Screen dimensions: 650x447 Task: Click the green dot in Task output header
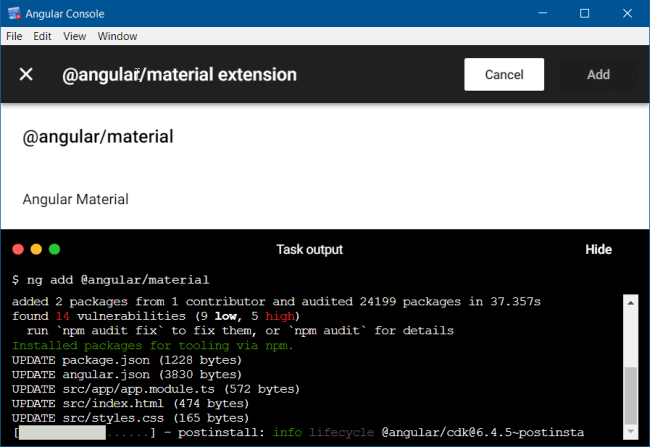pyautogui.click(x=54, y=249)
